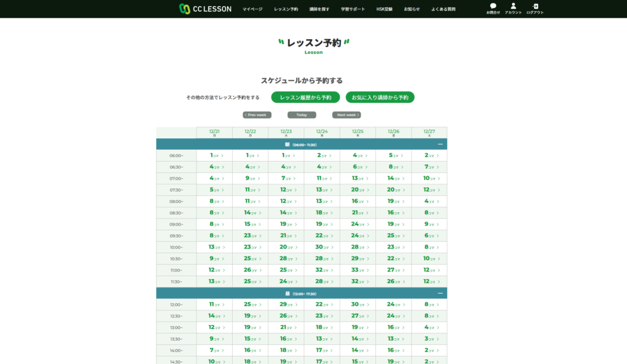
Task: Go to マイページ in the top menu
Action: point(252,9)
